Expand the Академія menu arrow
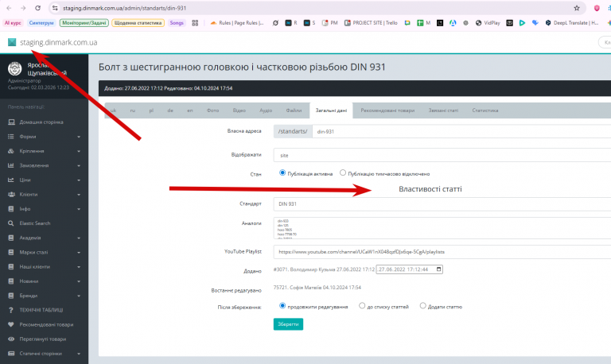Image resolution: width=611 pixels, height=364 pixels. coord(79,238)
